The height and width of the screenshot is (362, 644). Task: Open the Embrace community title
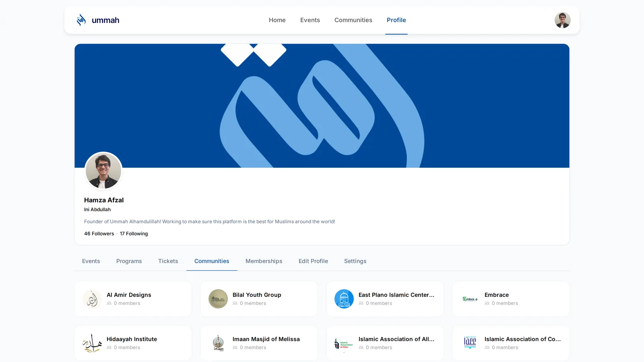point(497,295)
